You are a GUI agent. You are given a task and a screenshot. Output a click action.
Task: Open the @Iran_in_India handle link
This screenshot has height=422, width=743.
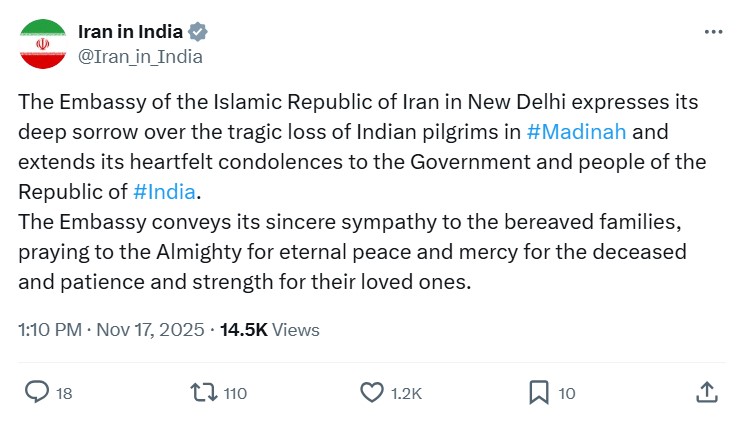(140, 56)
